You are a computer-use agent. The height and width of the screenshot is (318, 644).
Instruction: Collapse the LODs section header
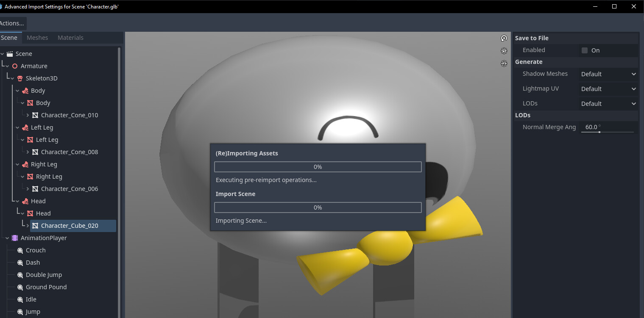coord(576,115)
